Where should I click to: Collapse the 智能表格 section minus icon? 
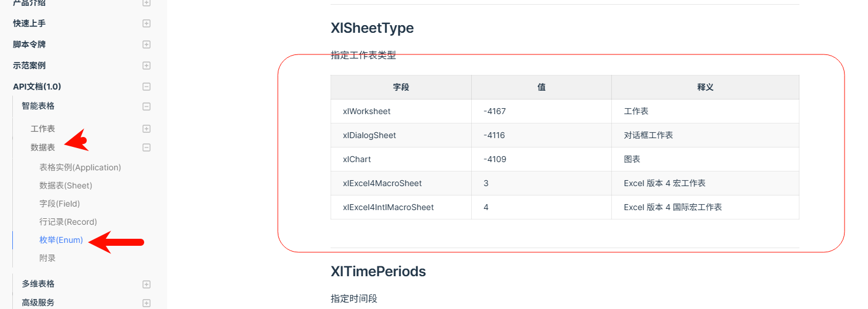click(147, 107)
